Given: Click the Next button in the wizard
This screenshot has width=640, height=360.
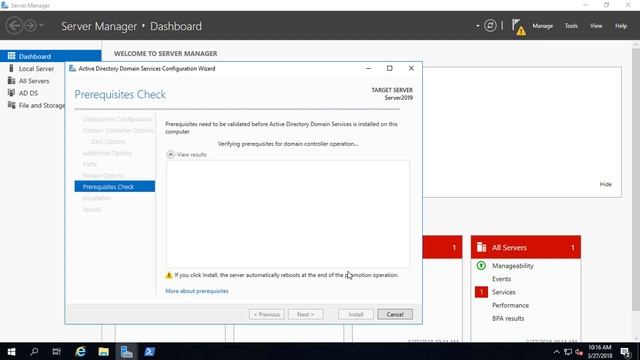Looking at the screenshot, I should 305,314.
